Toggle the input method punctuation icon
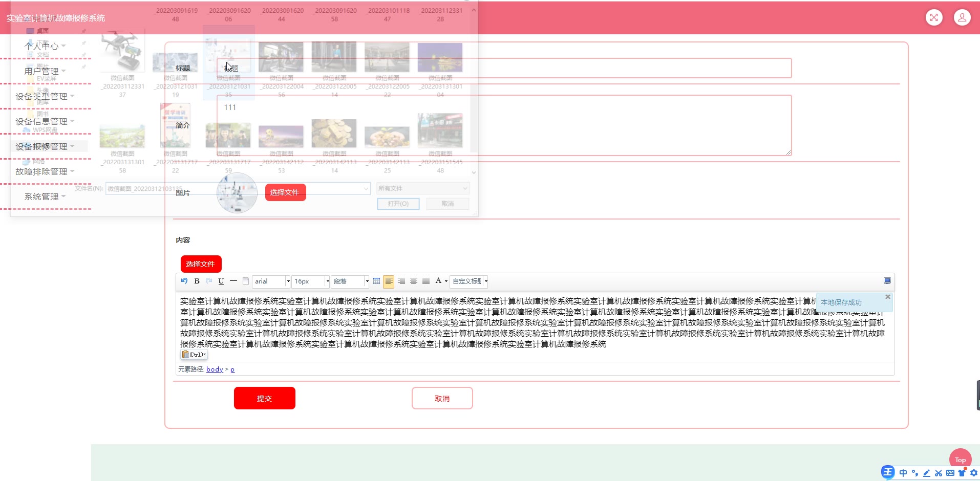The height and width of the screenshot is (481, 980). tap(914, 473)
